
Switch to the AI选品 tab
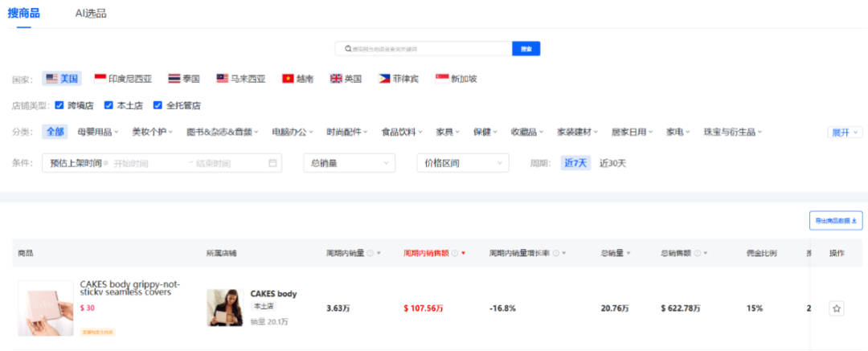(x=91, y=14)
